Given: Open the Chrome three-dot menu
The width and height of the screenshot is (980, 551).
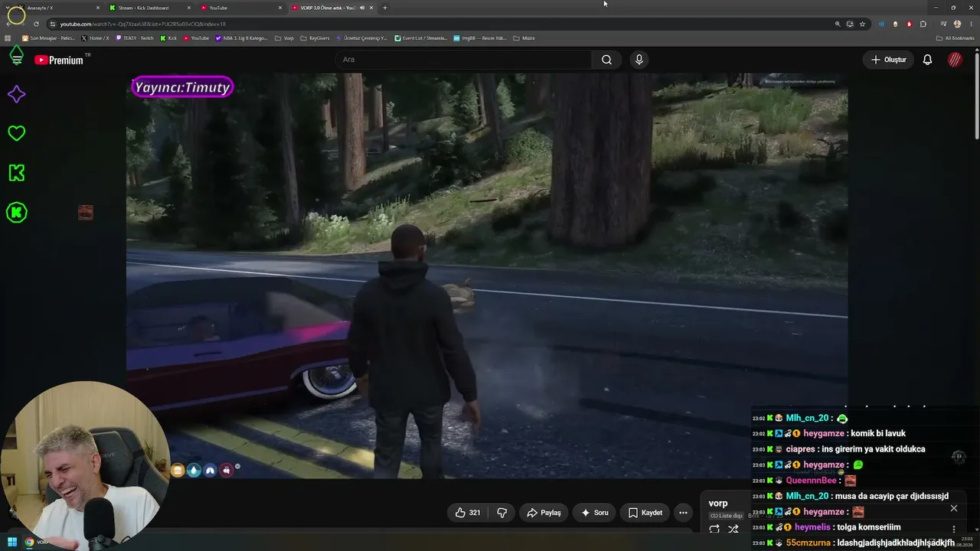Looking at the screenshot, I should [969, 24].
